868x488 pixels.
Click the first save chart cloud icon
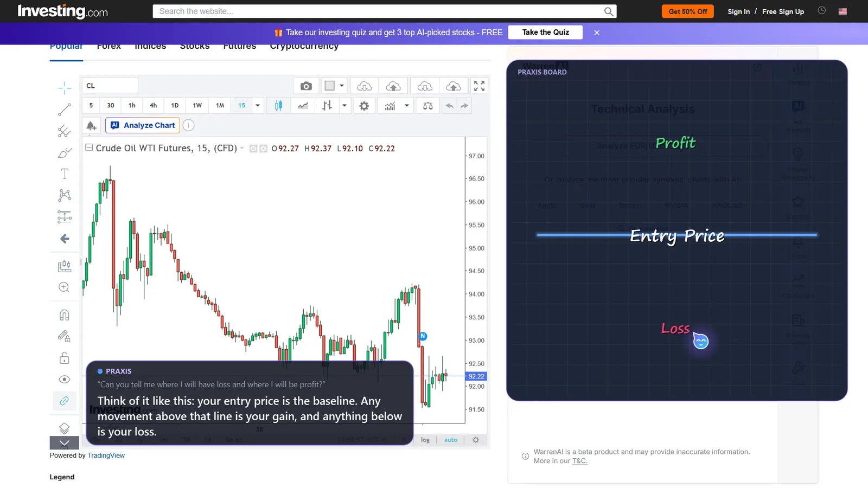tap(393, 86)
